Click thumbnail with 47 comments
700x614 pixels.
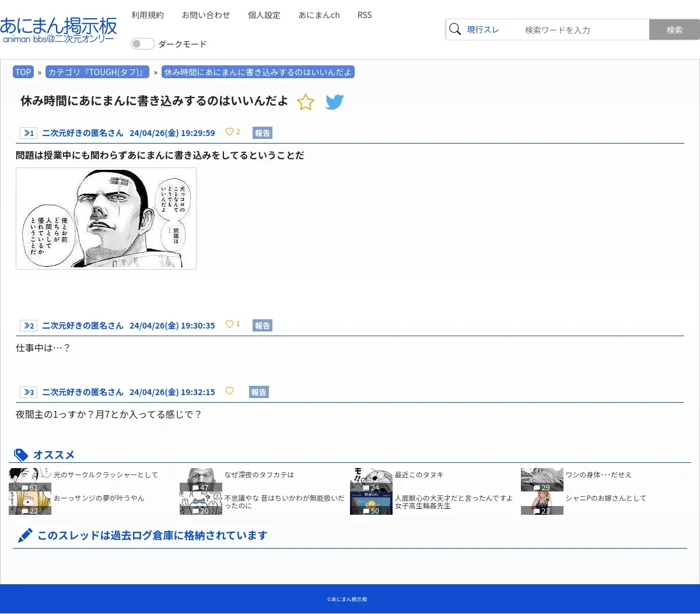[201, 480]
